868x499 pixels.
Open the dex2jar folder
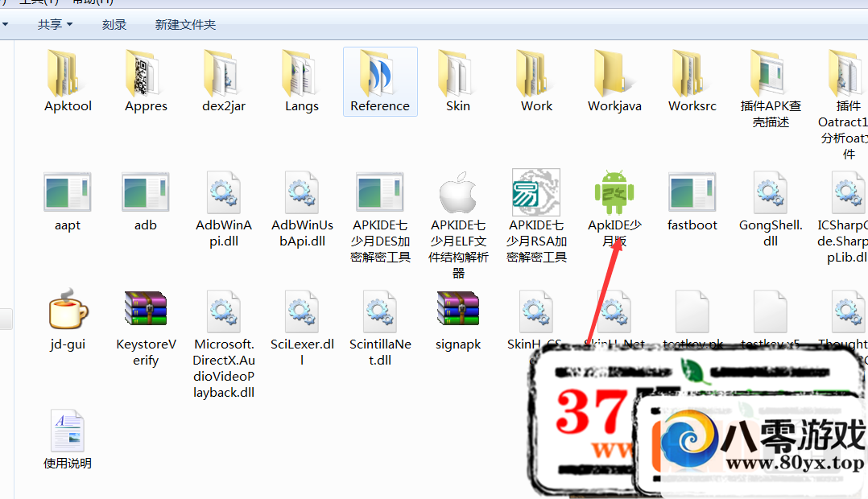coord(224,74)
